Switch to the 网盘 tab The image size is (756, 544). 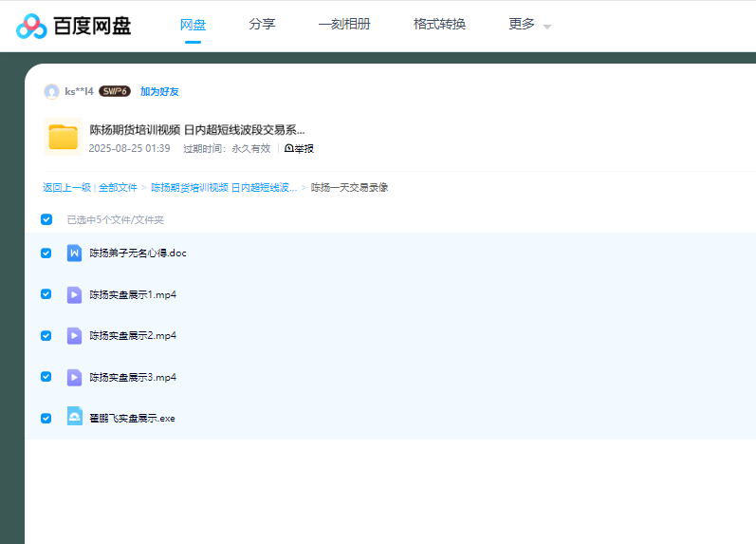click(193, 24)
